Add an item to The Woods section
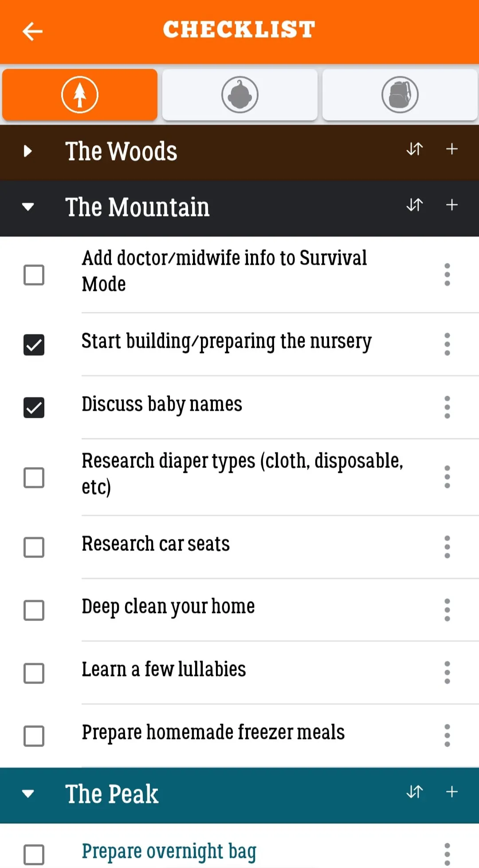479x868 pixels. click(x=452, y=149)
